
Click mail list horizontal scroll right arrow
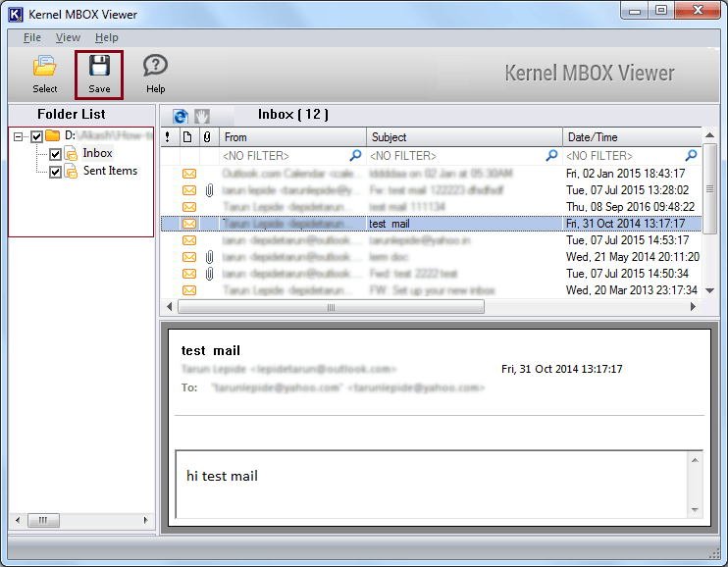[x=694, y=307]
